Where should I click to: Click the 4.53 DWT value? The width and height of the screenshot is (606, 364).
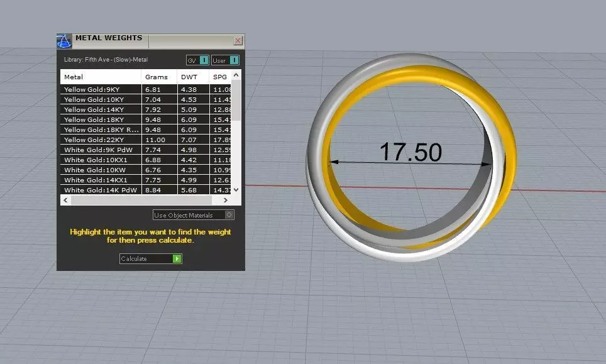click(x=189, y=99)
